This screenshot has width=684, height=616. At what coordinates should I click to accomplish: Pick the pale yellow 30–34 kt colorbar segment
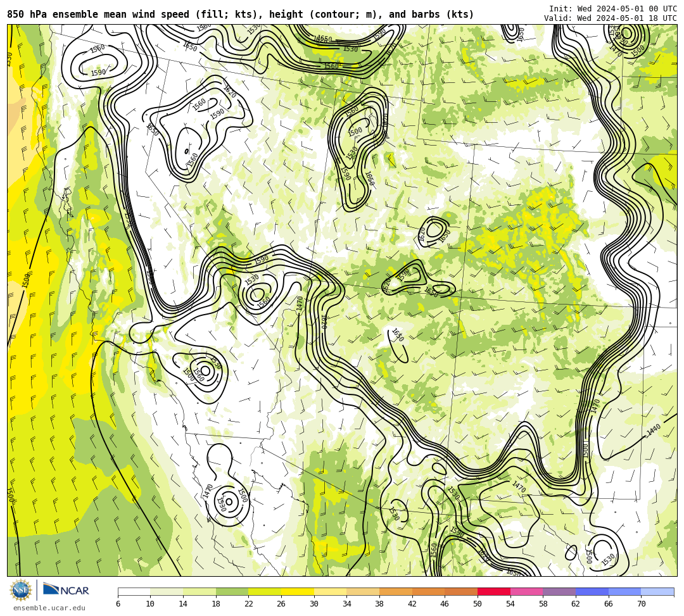(330, 591)
